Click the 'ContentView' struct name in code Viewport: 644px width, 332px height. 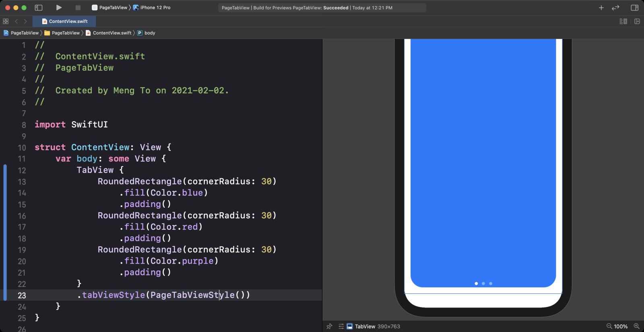(x=100, y=147)
